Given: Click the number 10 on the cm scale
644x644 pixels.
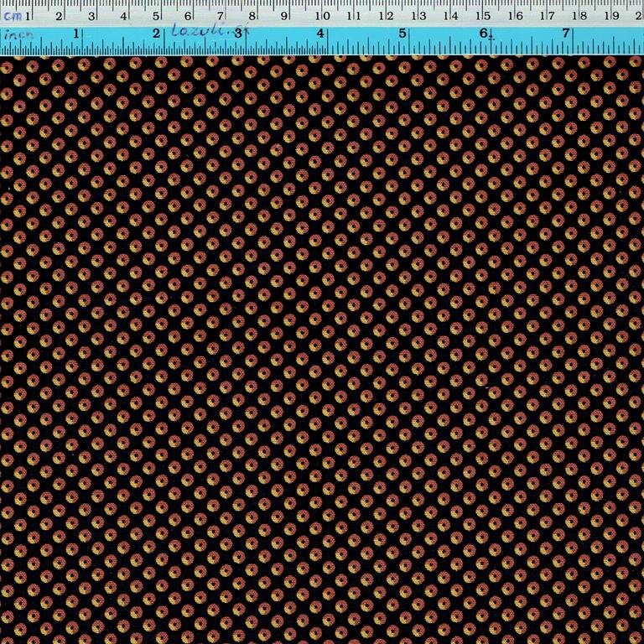Looking at the screenshot, I should pyautogui.click(x=322, y=16).
